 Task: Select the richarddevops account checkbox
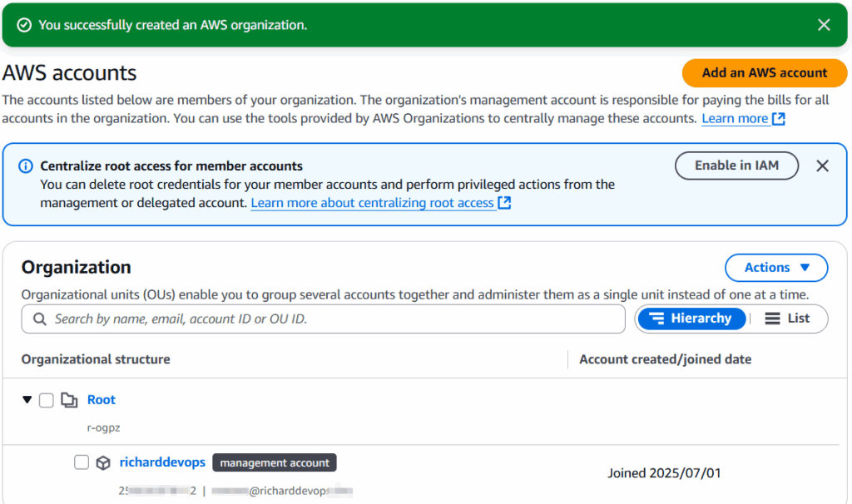[82, 462]
